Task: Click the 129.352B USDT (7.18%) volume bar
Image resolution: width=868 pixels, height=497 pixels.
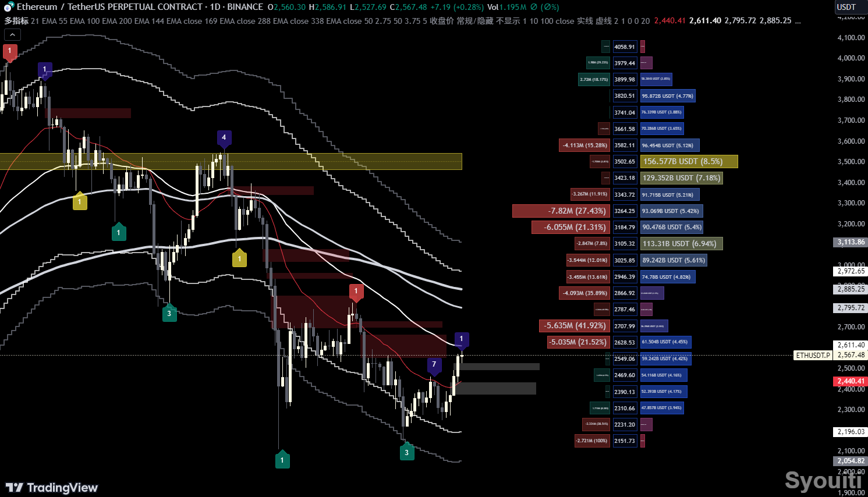Action: 682,178
